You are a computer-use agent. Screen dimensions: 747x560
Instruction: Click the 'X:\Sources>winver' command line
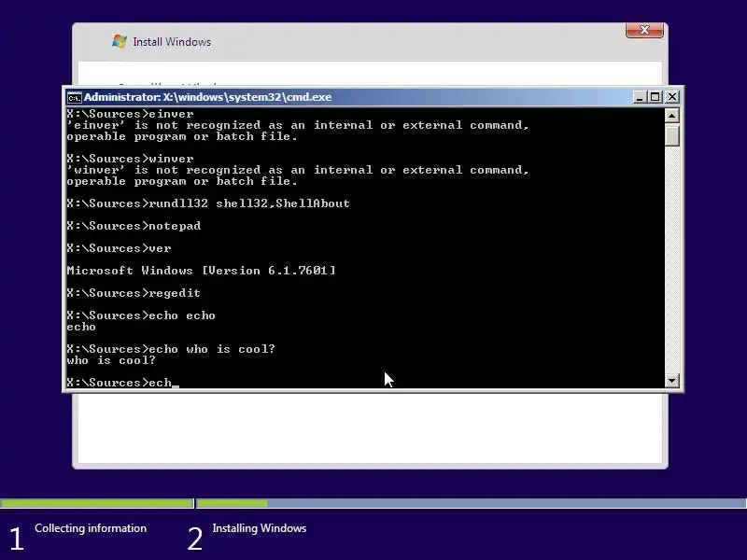pyautogui.click(x=130, y=159)
